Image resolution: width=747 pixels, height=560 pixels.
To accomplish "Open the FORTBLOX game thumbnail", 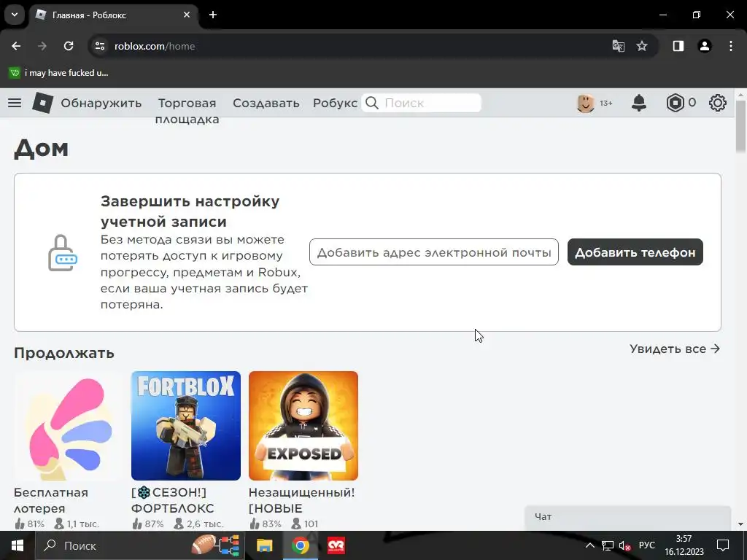I will point(186,426).
